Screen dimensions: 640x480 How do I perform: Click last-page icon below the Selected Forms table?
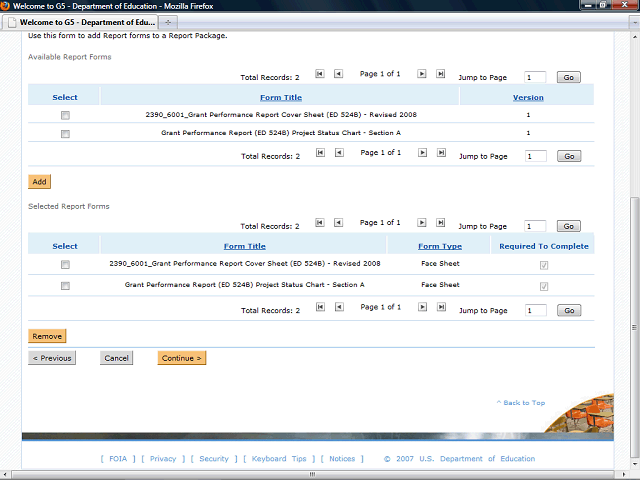tap(441, 307)
